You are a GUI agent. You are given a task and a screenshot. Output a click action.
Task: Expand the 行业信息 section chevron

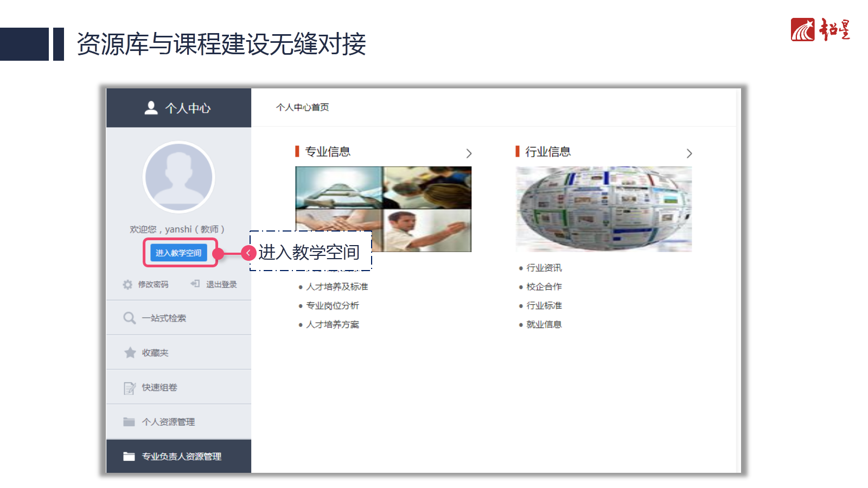[x=690, y=153]
